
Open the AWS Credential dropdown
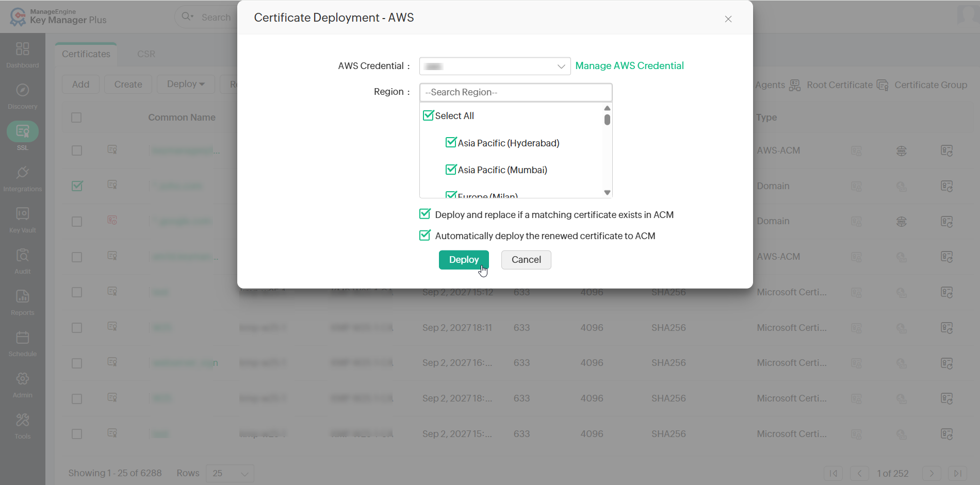(495, 66)
